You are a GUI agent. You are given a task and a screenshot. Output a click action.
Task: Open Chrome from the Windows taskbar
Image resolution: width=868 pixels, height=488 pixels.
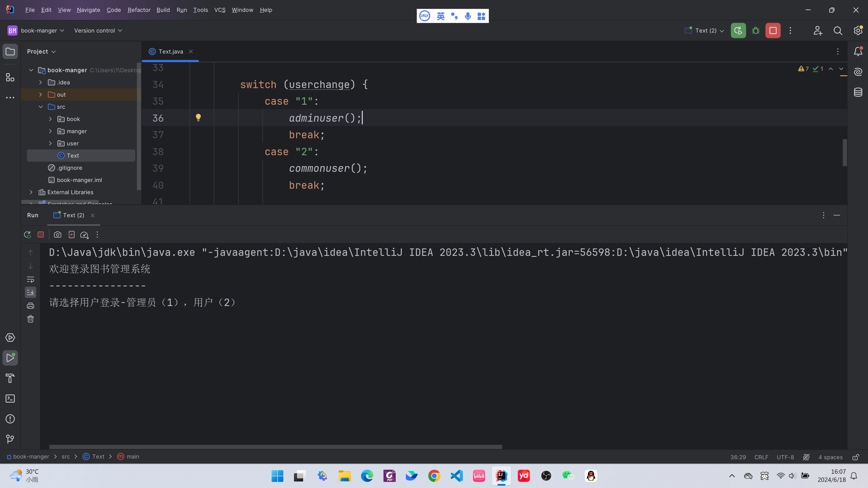[x=434, y=476]
